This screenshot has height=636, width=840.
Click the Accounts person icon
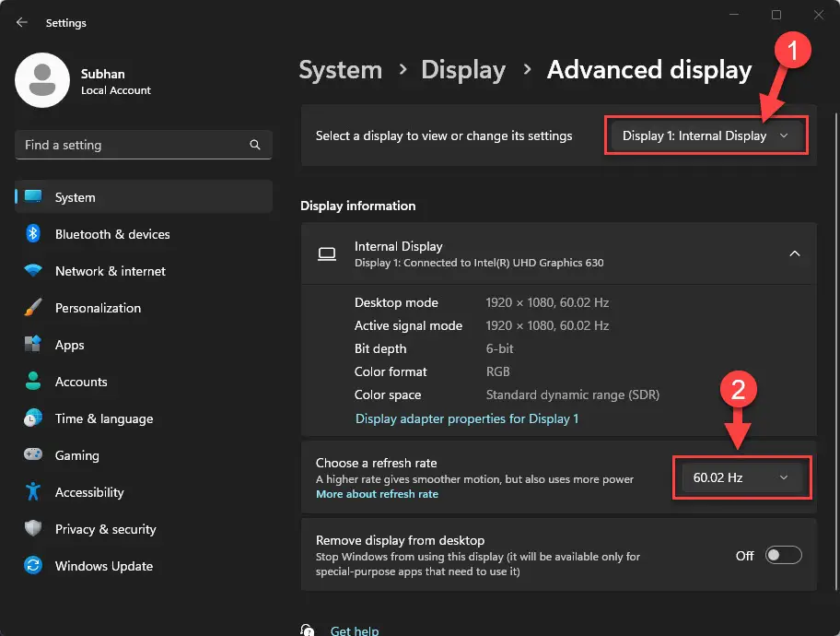click(33, 381)
